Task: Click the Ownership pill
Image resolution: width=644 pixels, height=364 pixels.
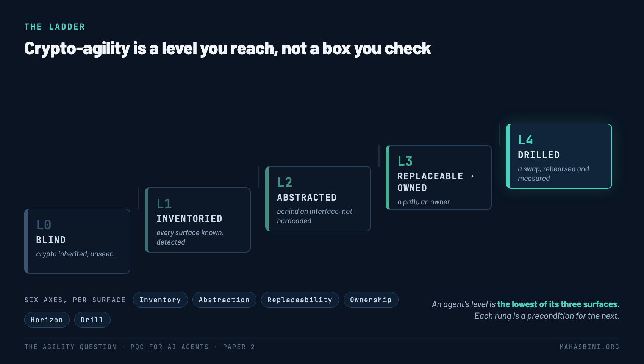Action: (x=371, y=300)
